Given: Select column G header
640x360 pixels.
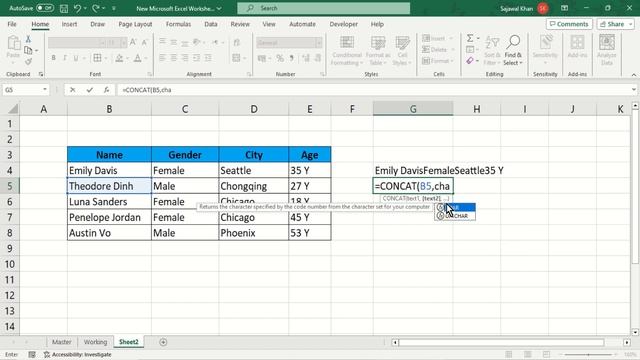Looking at the screenshot, I should (413, 109).
